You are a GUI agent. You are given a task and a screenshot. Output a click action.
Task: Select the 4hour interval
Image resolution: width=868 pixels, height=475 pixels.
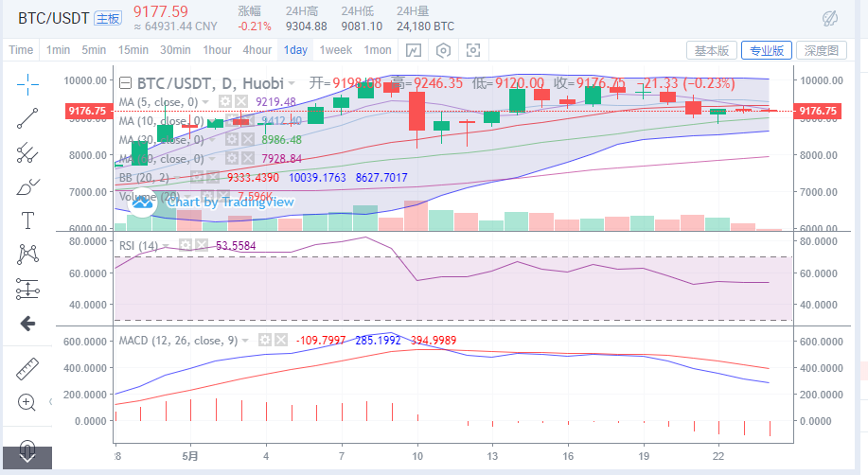pyautogui.click(x=257, y=50)
